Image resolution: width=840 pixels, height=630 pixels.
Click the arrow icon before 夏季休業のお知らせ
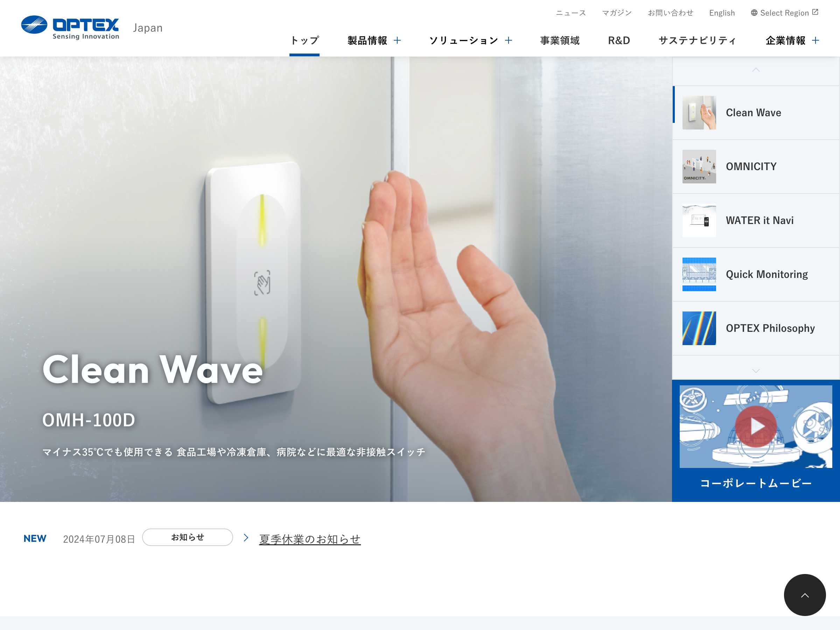[246, 538]
